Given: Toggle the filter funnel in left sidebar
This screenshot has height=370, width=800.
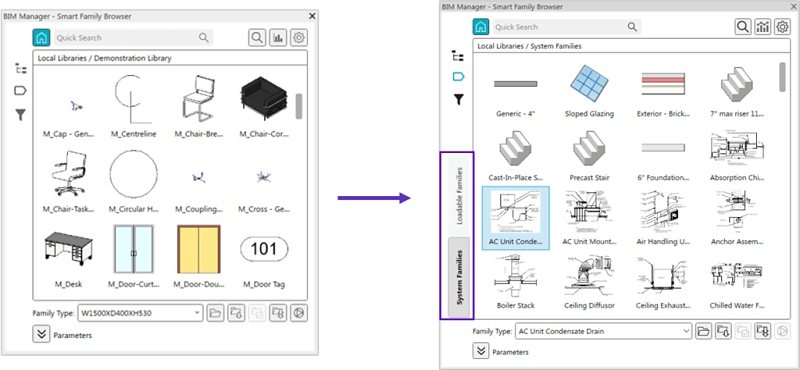Looking at the screenshot, I should [x=20, y=115].
